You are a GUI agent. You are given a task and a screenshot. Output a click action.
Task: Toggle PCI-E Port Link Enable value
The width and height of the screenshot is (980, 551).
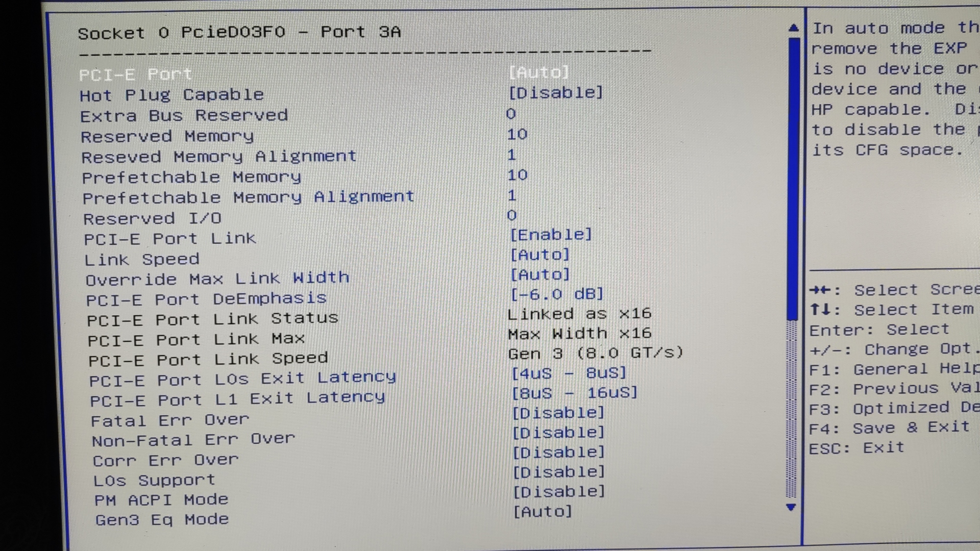click(x=551, y=235)
